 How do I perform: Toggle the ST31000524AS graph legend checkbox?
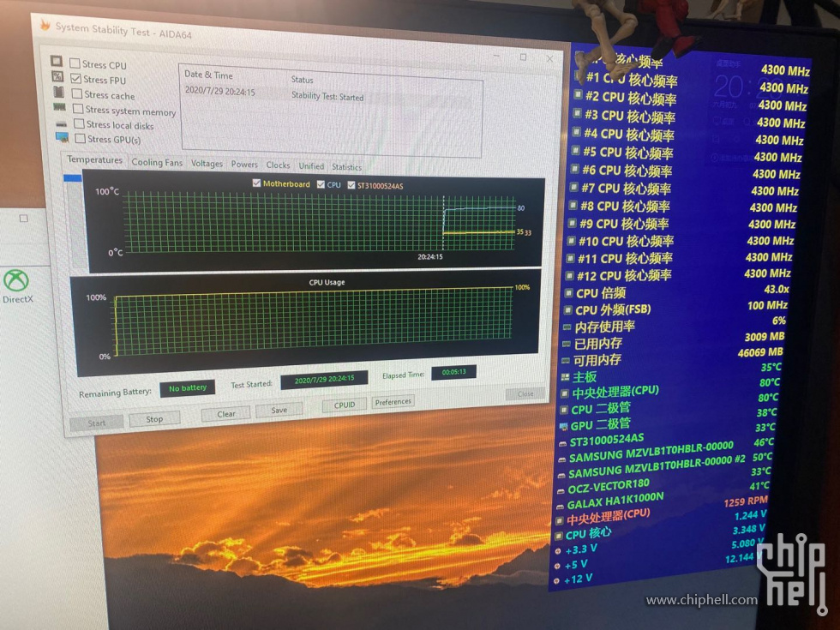[x=351, y=185]
